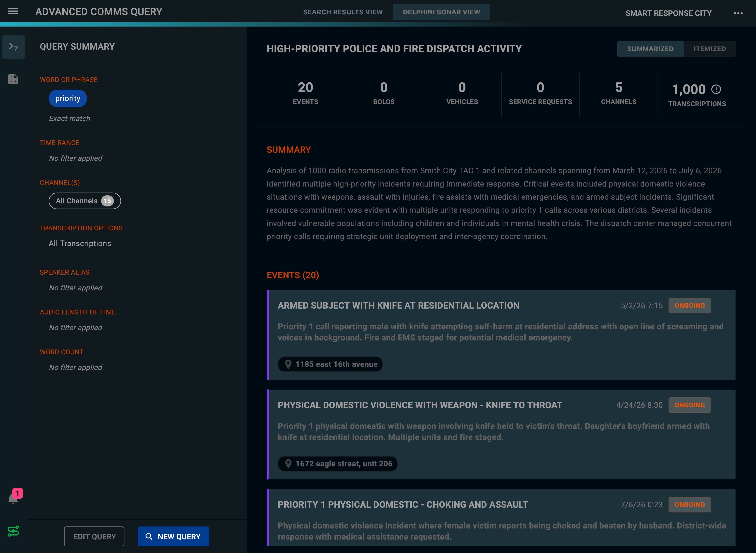Viewport: 756px width, 553px height.
Task: Click the 7/6/26 0:23 event timestamp
Action: [641, 505]
